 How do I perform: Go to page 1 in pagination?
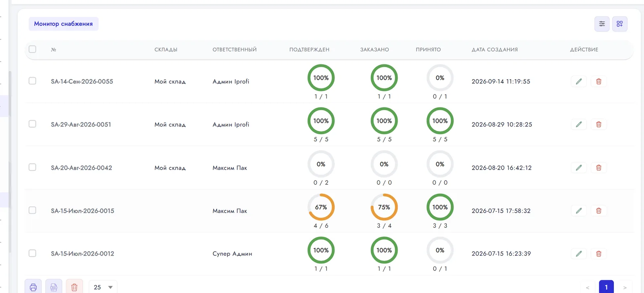coord(606,287)
